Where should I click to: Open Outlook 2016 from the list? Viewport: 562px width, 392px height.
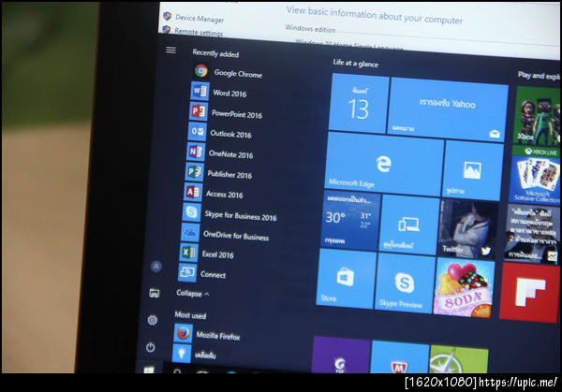pos(220,133)
